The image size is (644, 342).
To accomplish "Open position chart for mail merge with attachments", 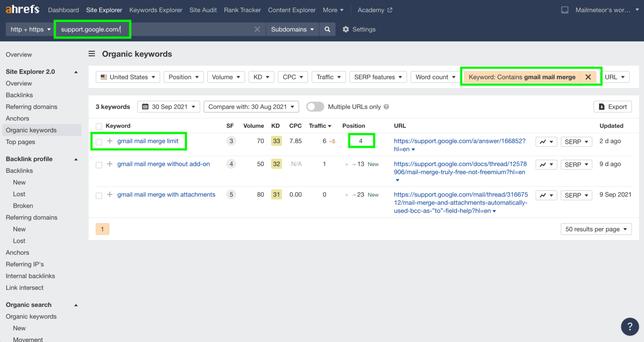I will (x=546, y=195).
